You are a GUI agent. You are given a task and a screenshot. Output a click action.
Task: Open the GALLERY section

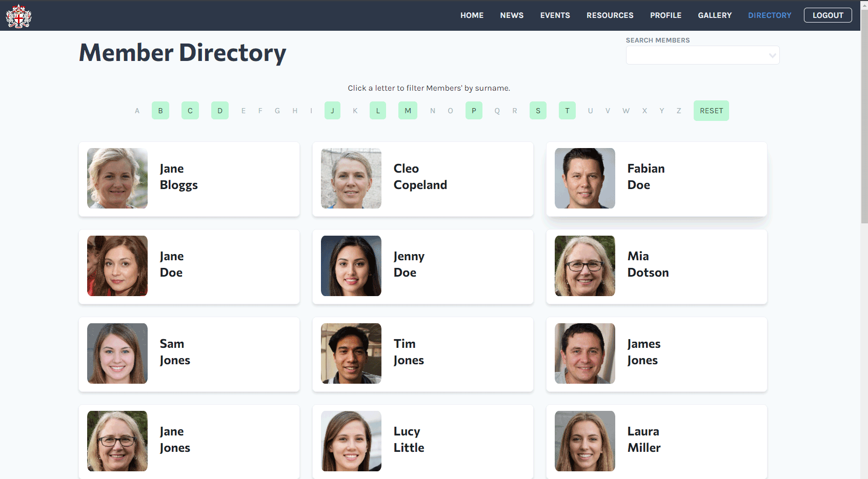[714, 15]
